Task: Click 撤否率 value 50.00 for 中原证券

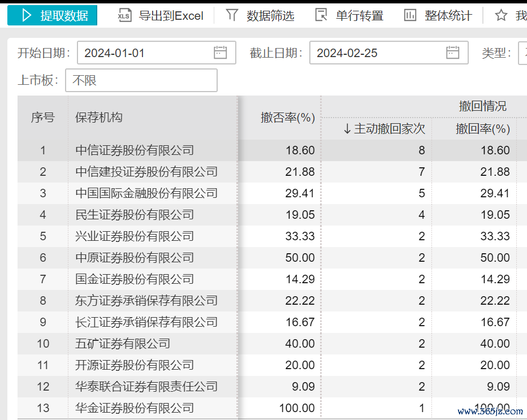Action: coord(300,258)
